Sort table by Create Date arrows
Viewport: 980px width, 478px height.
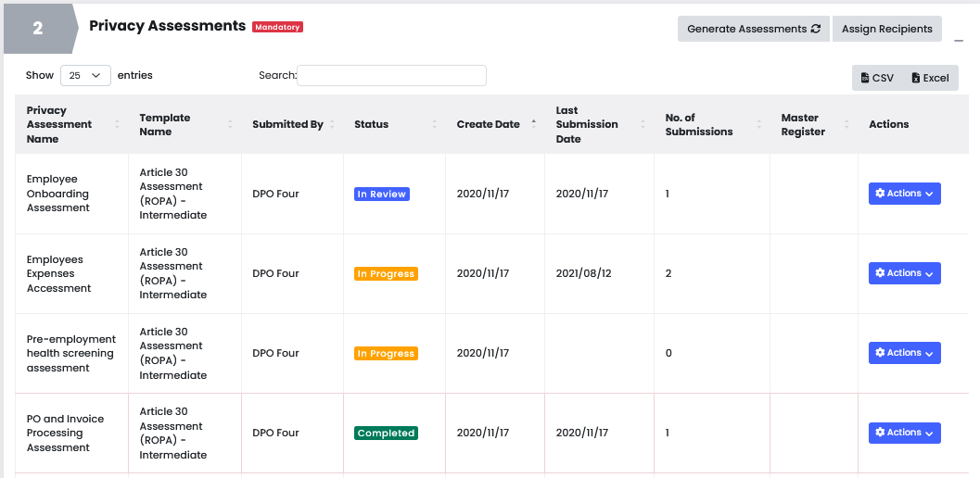[x=534, y=124]
